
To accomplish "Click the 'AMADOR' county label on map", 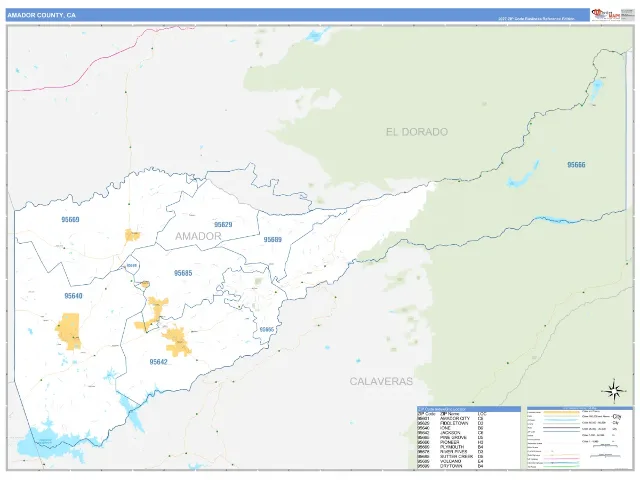I will pos(198,236).
